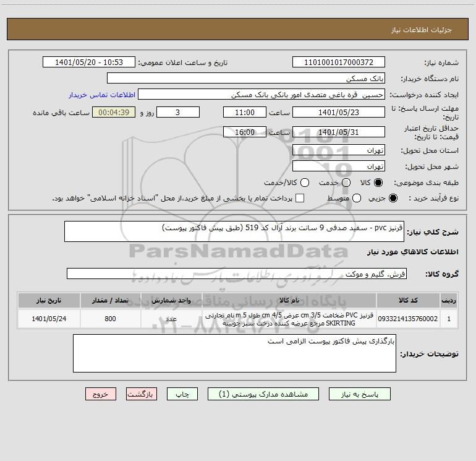
Task: Open the اطلاعات تماس خریدار link
Action: 102,95
